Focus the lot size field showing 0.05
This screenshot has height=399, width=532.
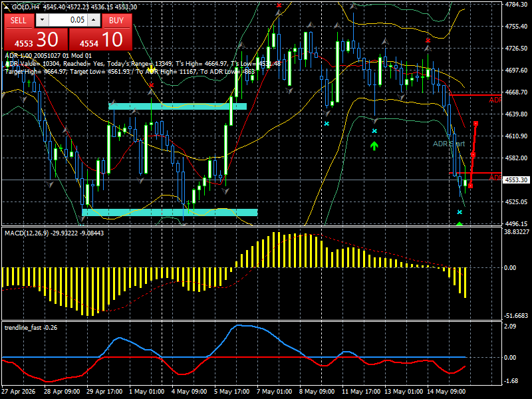click(68, 20)
